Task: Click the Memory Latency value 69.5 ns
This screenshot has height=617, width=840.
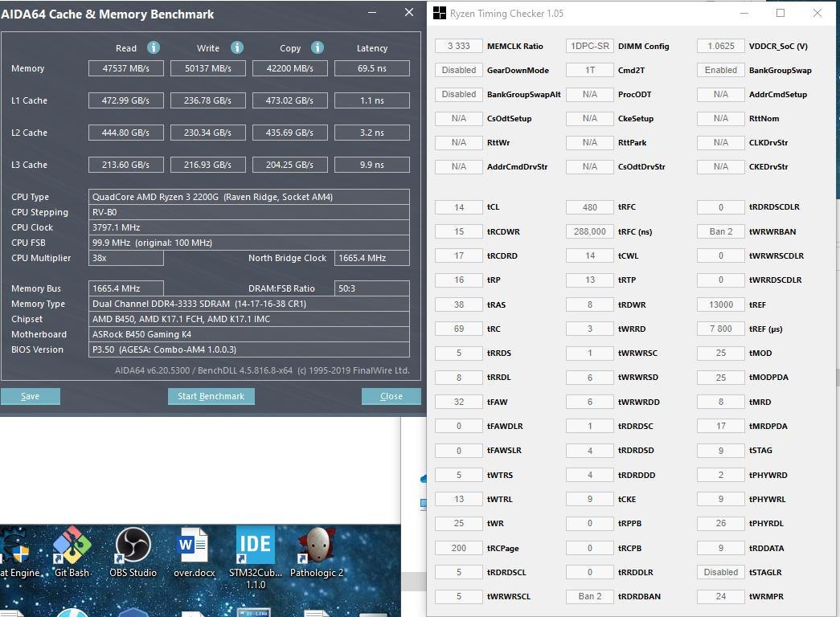Action: (x=372, y=68)
